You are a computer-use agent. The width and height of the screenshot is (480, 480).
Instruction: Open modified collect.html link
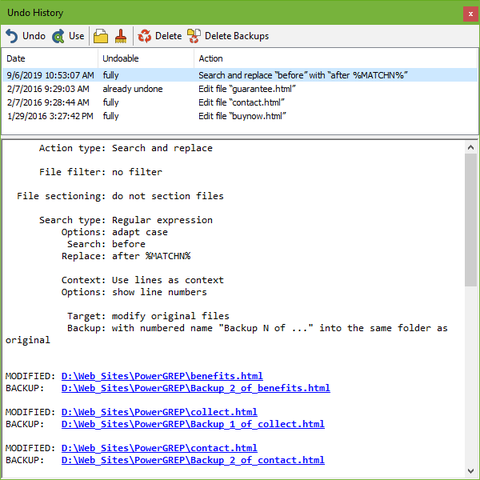tap(159, 412)
